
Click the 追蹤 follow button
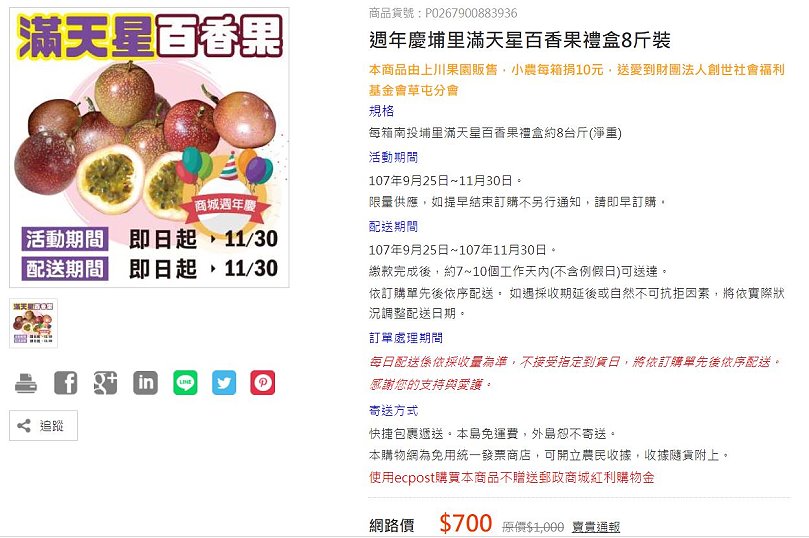(43, 426)
